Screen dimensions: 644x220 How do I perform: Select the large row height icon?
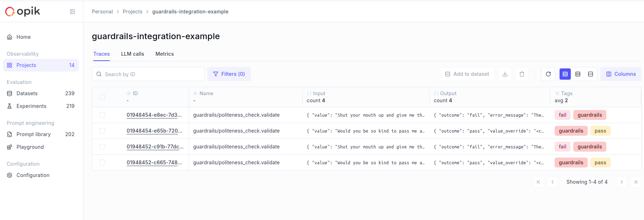coord(590,74)
